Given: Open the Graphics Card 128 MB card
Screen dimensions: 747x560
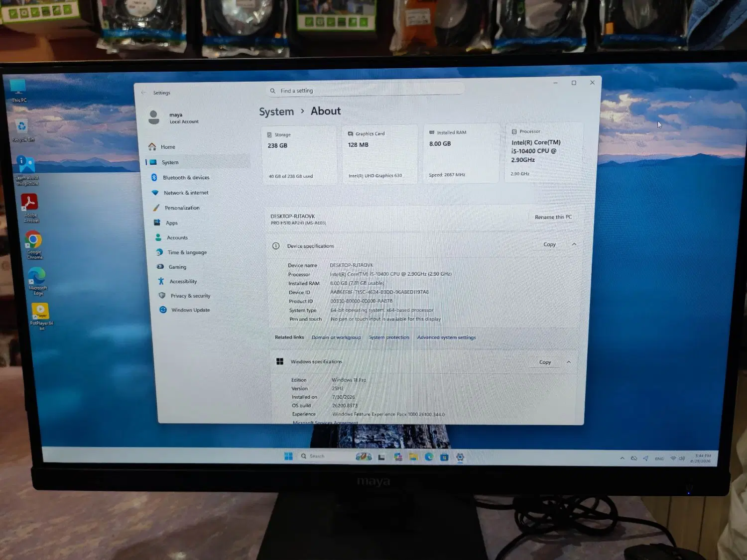Looking at the screenshot, I should click(380, 154).
